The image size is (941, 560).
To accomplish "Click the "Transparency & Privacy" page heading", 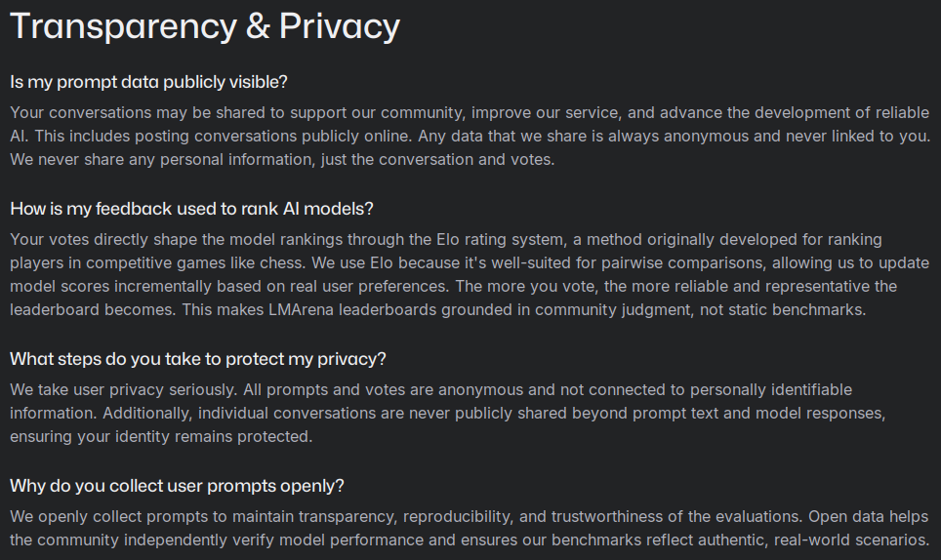I will 204,26.
